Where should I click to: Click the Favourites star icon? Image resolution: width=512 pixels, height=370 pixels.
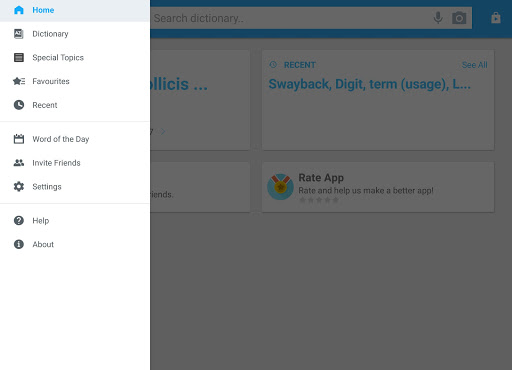[19, 81]
